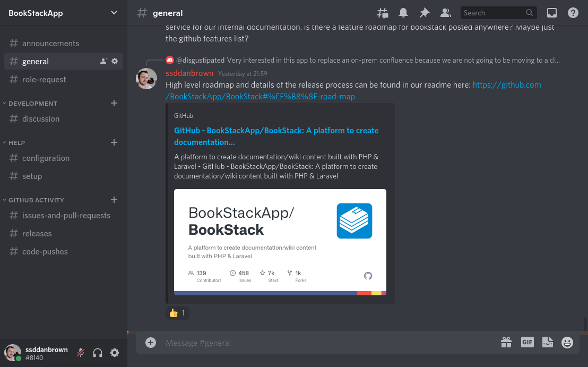
Task: Toggle deafen headphones icon
Action: point(98,353)
